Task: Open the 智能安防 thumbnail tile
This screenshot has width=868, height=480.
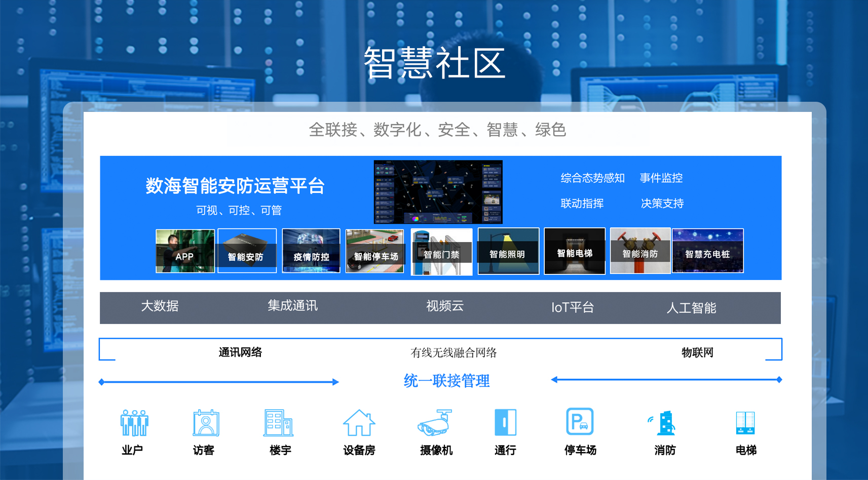Action: pyautogui.click(x=247, y=251)
